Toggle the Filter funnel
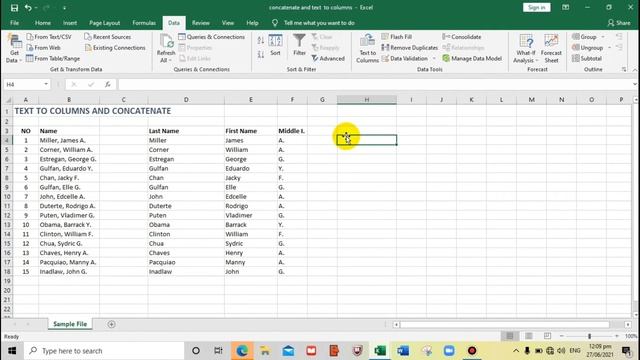 [299, 45]
